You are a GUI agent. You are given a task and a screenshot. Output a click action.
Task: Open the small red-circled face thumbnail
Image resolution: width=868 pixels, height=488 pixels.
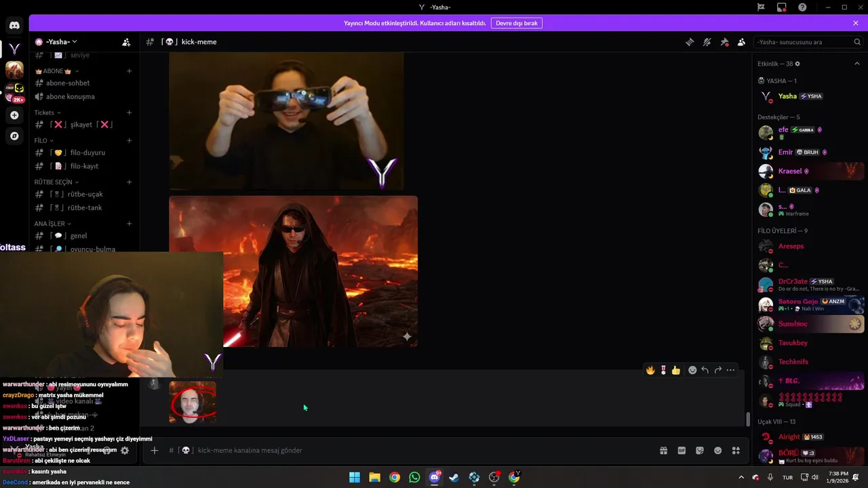point(193,402)
